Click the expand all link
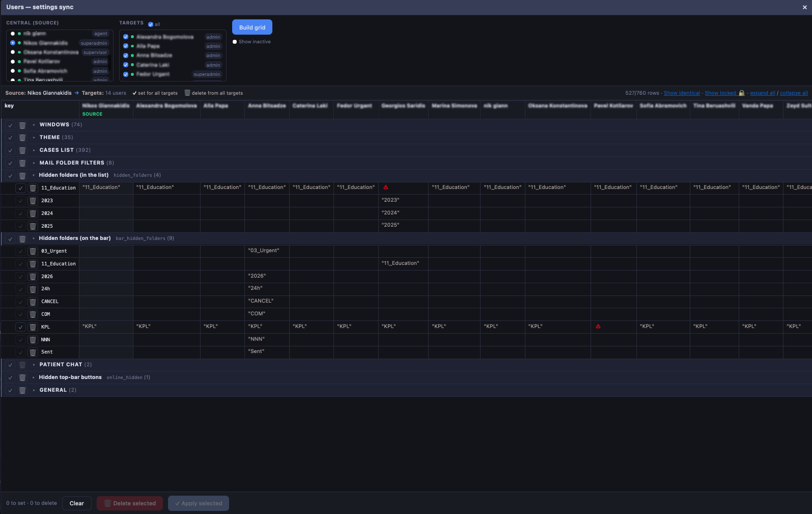The width and height of the screenshot is (812, 514). 763,93
